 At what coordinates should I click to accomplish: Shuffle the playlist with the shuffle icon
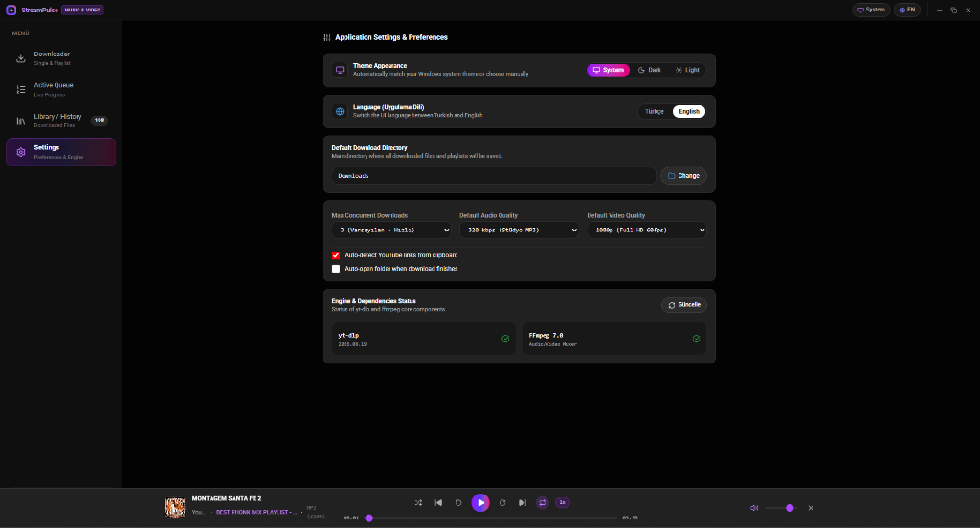click(418, 502)
